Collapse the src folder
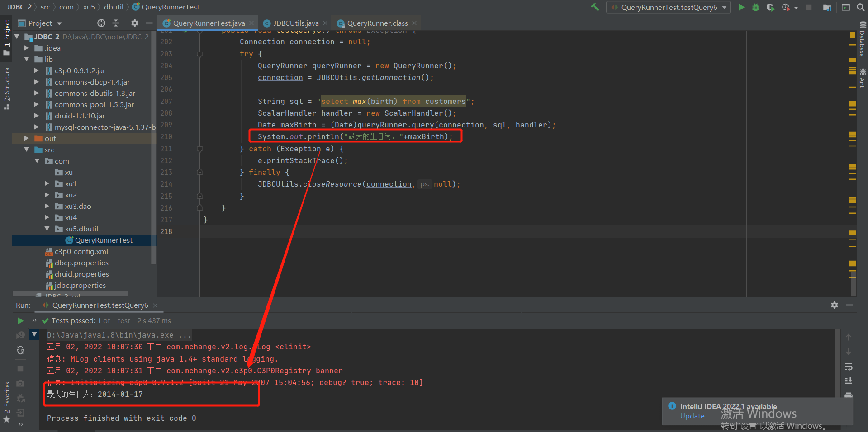Image resolution: width=868 pixels, height=432 pixels. coord(26,149)
